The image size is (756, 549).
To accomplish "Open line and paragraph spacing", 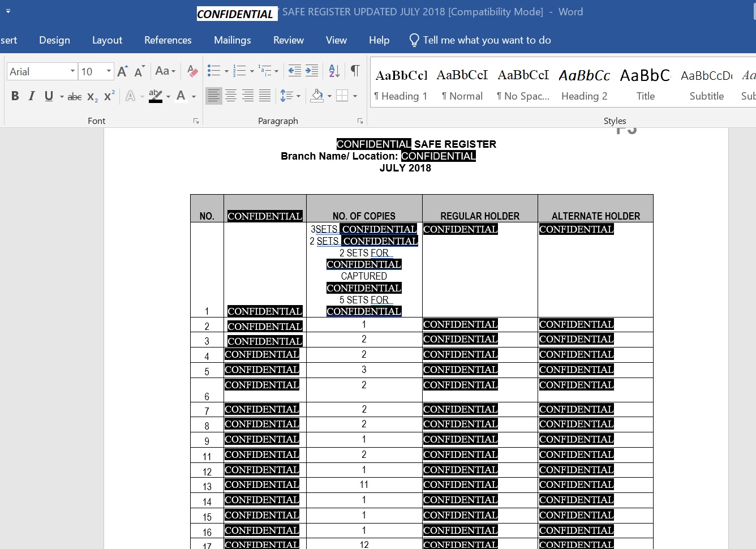I will coord(287,96).
